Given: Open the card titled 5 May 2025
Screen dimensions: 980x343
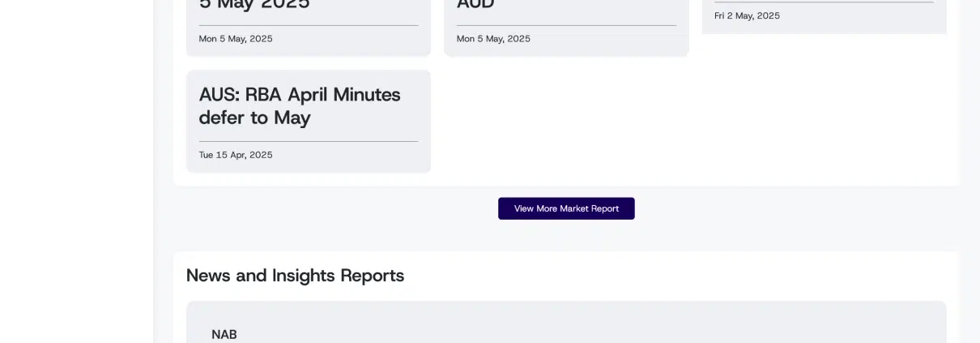Looking at the screenshot, I should pyautogui.click(x=254, y=5).
